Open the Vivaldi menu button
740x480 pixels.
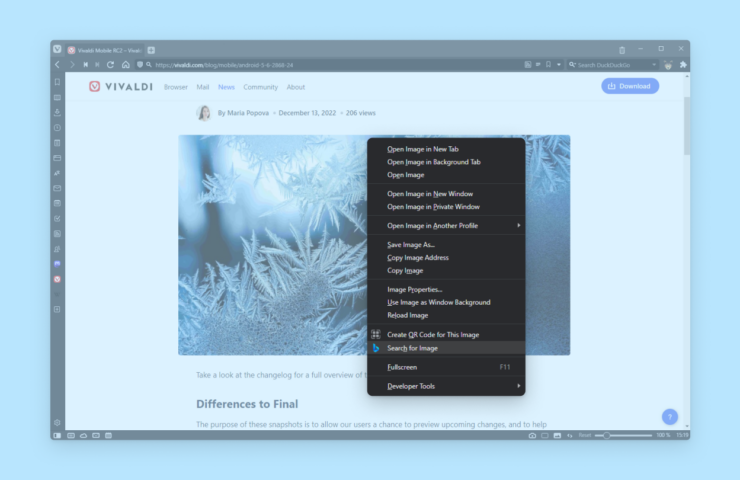pos(57,49)
